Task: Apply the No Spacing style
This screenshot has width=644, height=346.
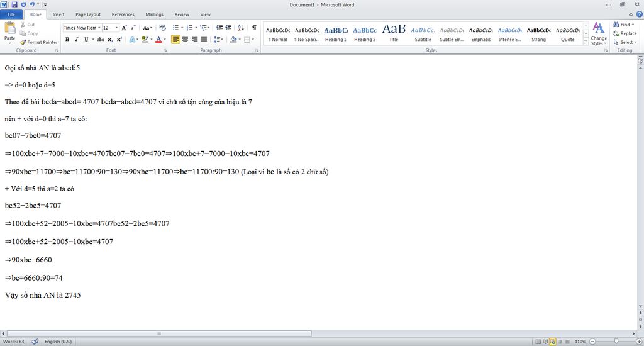Action: (307, 34)
